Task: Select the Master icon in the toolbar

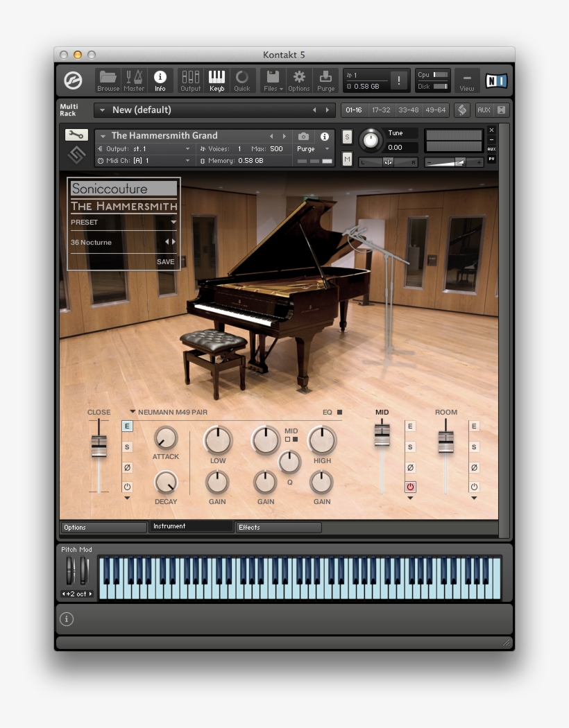Action: pos(134,80)
